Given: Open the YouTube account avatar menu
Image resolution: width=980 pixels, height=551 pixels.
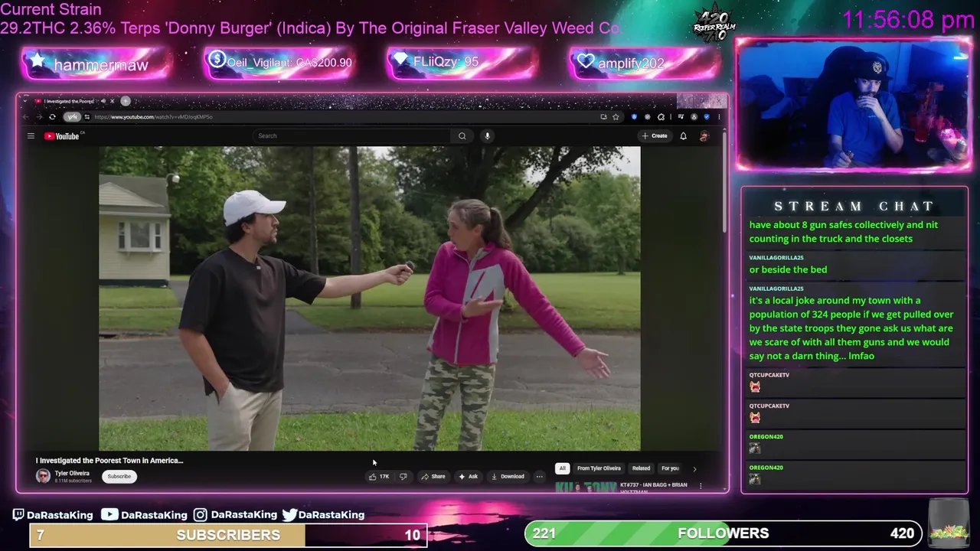Looking at the screenshot, I should tap(704, 136).
